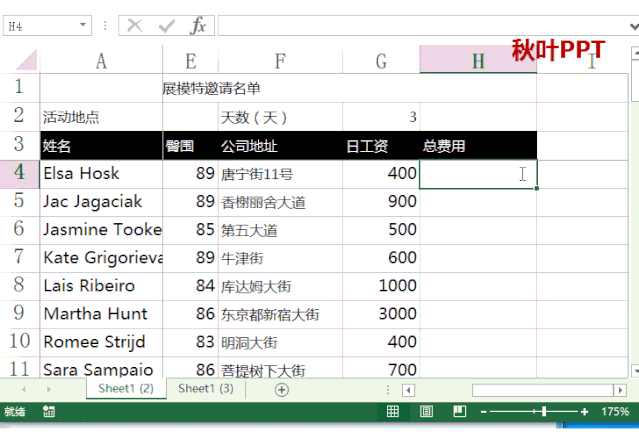Select column F header

(280, 60)
